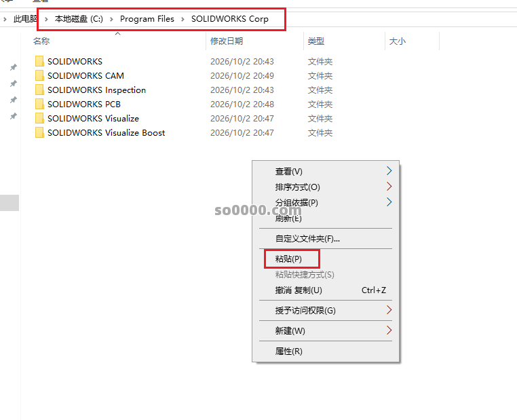Open the 授予访问权限(G) submenu
Viewport: 517px width, 420px height.
326,310
